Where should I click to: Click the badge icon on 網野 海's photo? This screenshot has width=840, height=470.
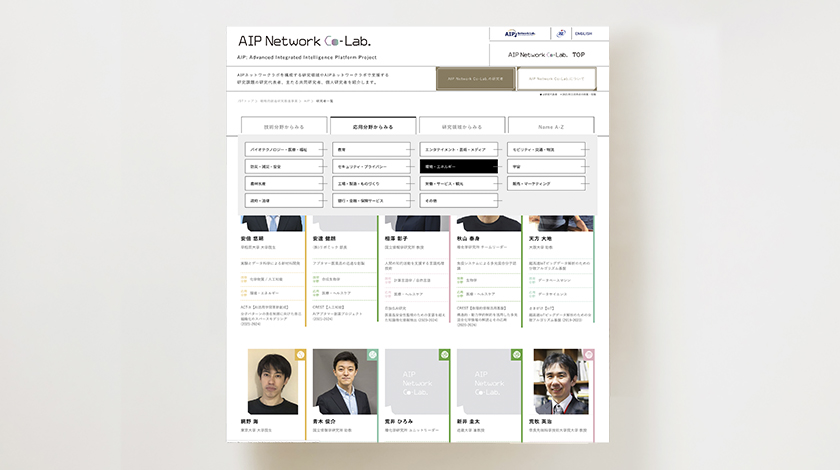pos(301,354)
